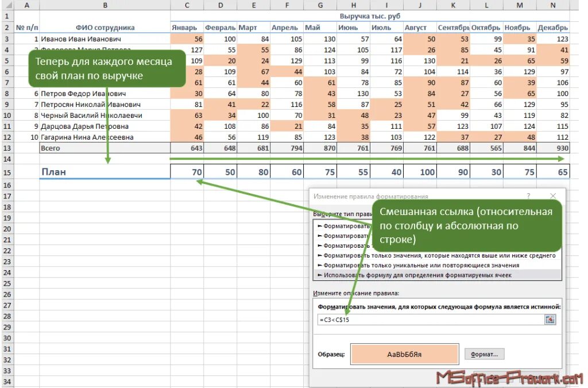The width and height of the screenshot is (588, 388).
Task: Click the cell 'Гагарина Нина Алексеевна'
Action: 105,137
